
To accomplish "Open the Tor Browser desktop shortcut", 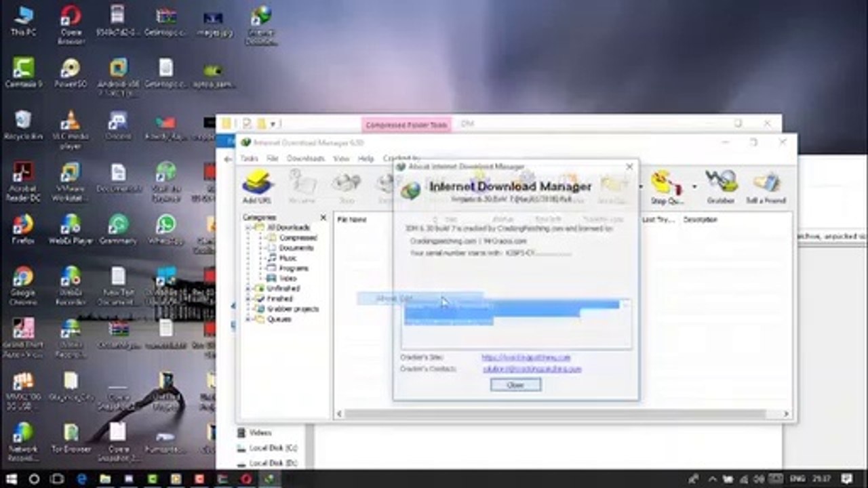I will pyautogui.click(x=71, y=438).
